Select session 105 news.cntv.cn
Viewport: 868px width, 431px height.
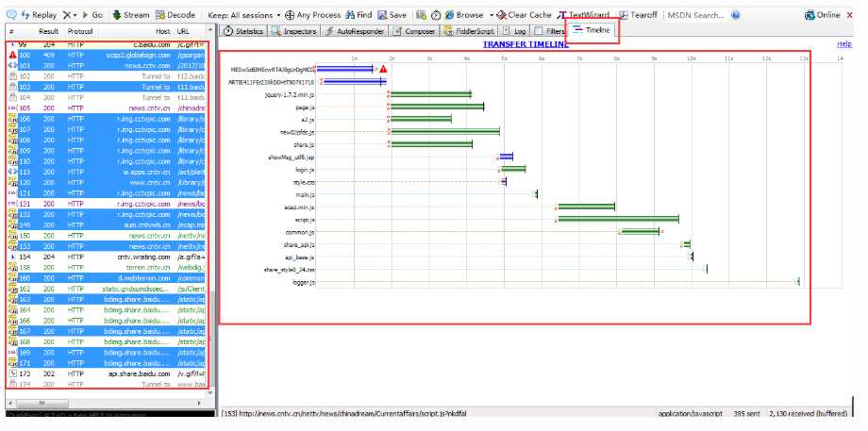pos(106,108)
